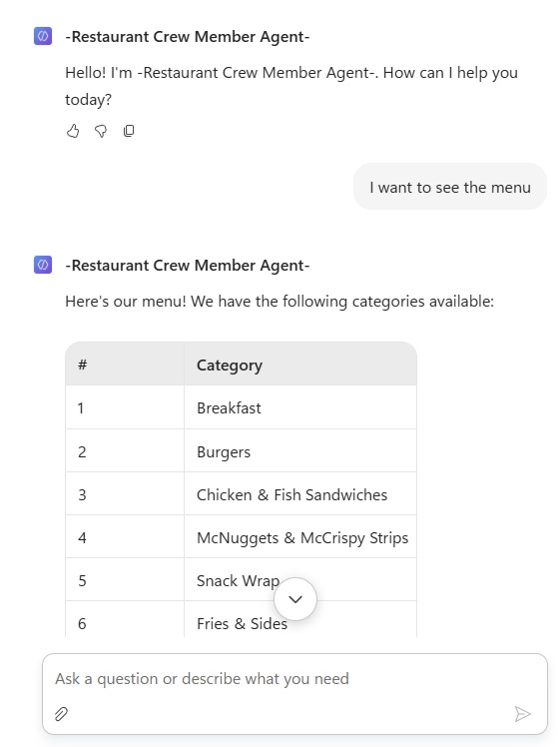Click the 'Here's our menu!' response text
Screen dimensions: 560x747
click(280, 302)
